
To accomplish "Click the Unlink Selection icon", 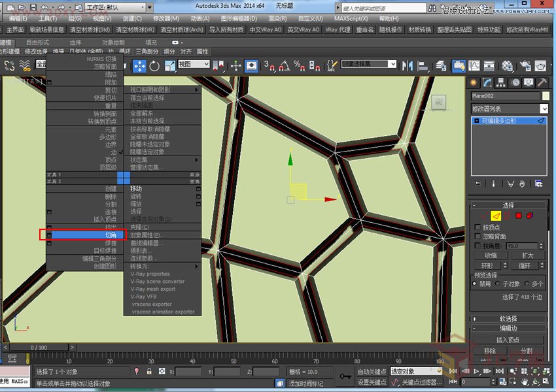I will click(9, 65).
